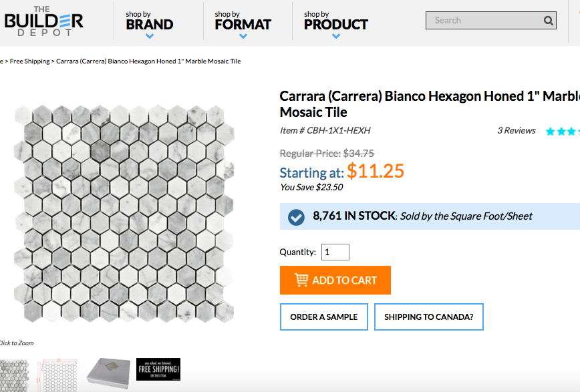
Task: Select the Free Shipping banner thumbnail
Action: [x=158, y=369]
